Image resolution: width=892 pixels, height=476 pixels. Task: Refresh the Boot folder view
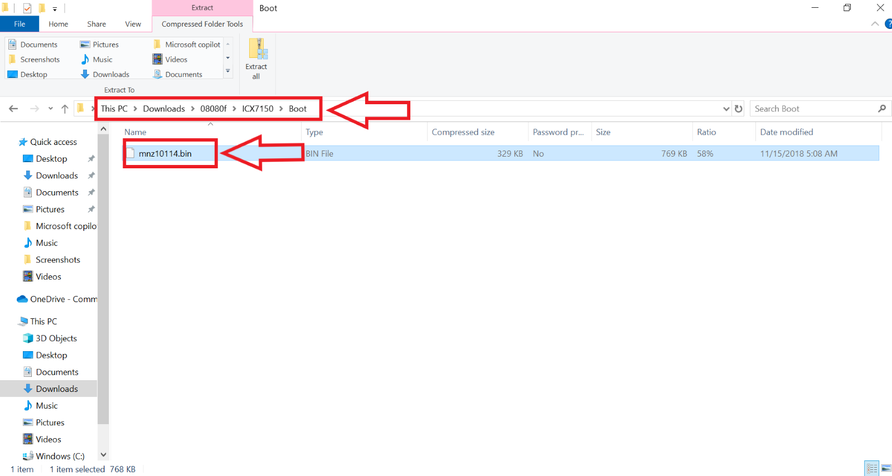point(739,109)
